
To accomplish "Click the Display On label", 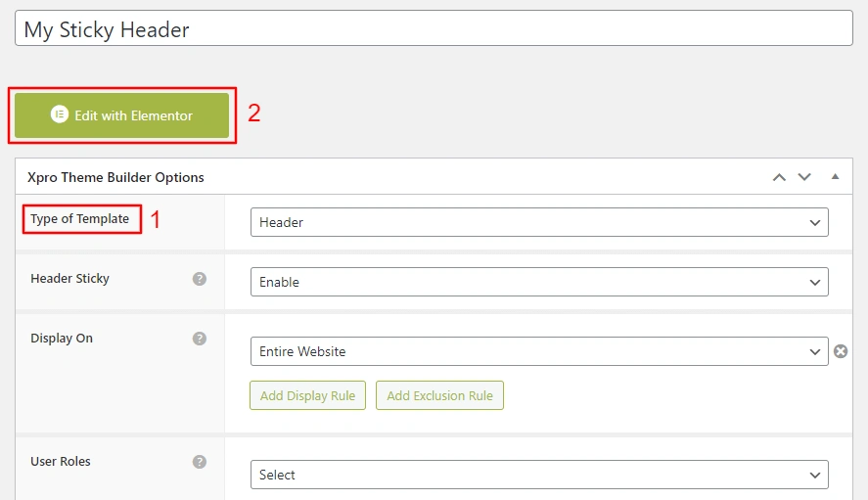I will click(62, 339).
